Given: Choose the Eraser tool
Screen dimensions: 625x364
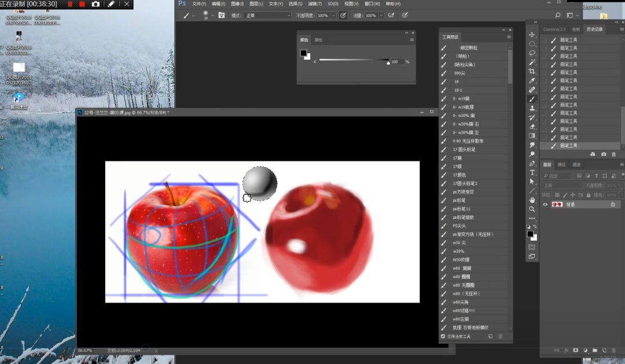Looking at the screenshot, I should [532, 127].
